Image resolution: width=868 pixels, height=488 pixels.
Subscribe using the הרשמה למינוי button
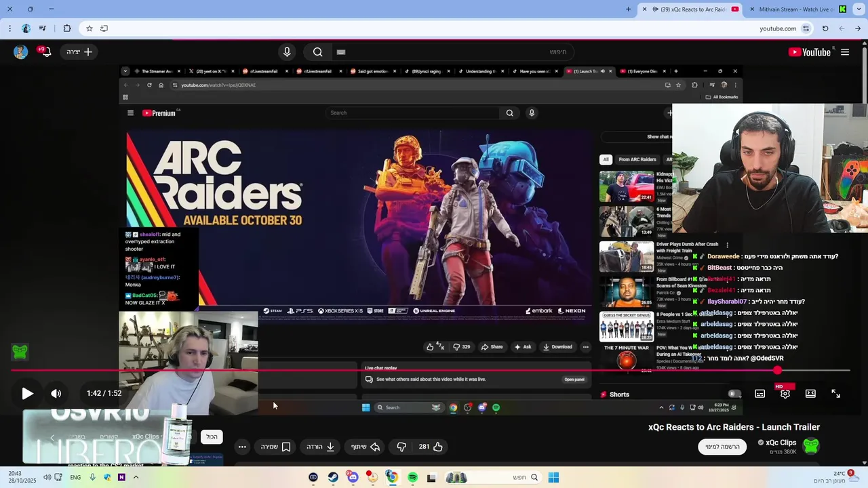click(722, 447)
